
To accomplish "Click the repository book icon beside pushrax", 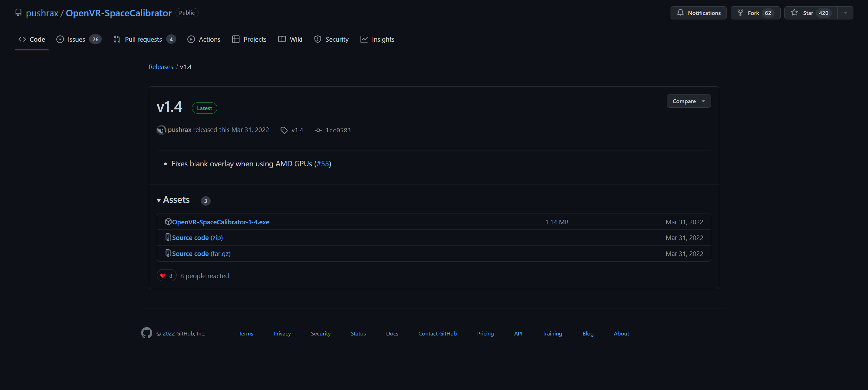I will click(x=18, y=13).
